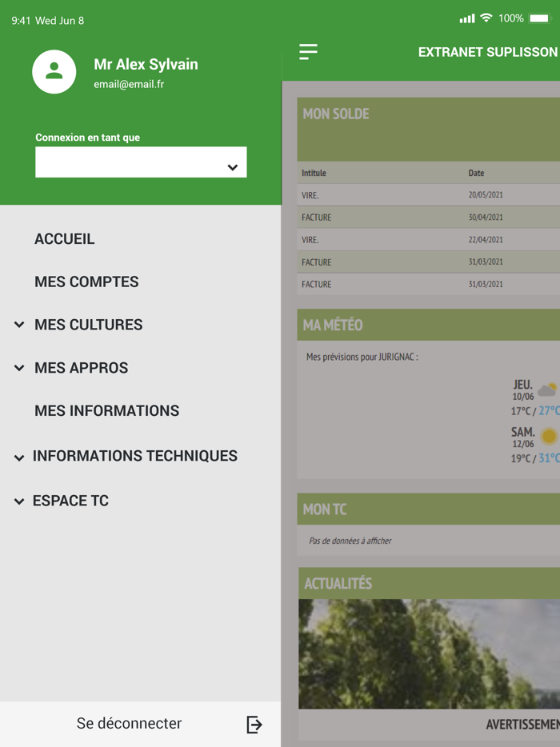Tap the battery status icon
This screenshot has width=560, height=747.
tap(539, 18)
